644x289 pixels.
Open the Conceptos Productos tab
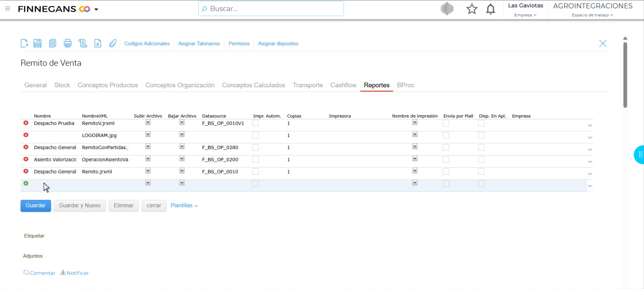pos(108,85)
